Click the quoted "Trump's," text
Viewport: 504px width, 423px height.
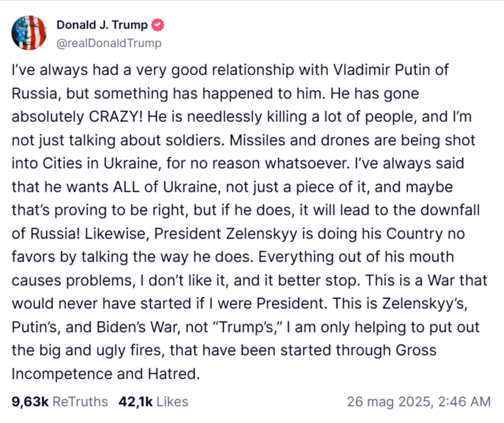(x=248, y=327)
